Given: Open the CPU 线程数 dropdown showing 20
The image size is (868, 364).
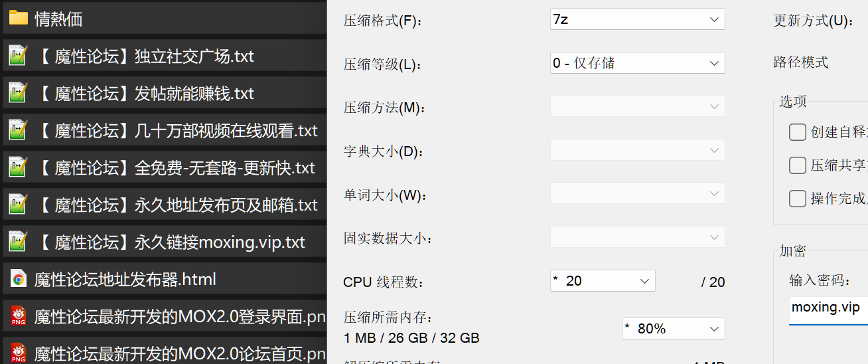Looking at the screenshot, I should coord(603,281).
